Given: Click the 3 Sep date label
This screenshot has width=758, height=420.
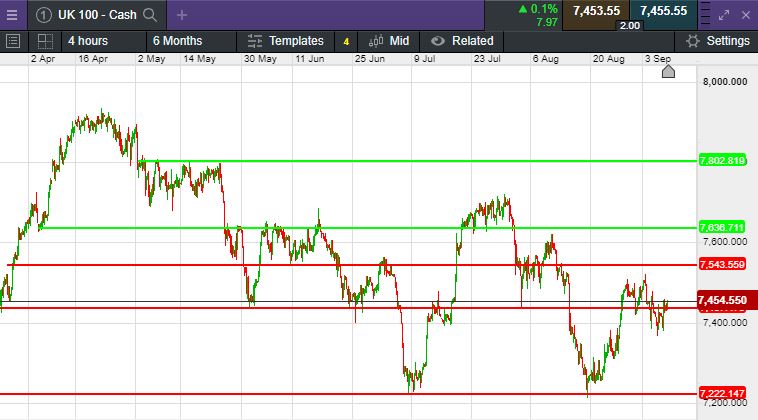Looking at the screenshot, I should coord(657,59).
